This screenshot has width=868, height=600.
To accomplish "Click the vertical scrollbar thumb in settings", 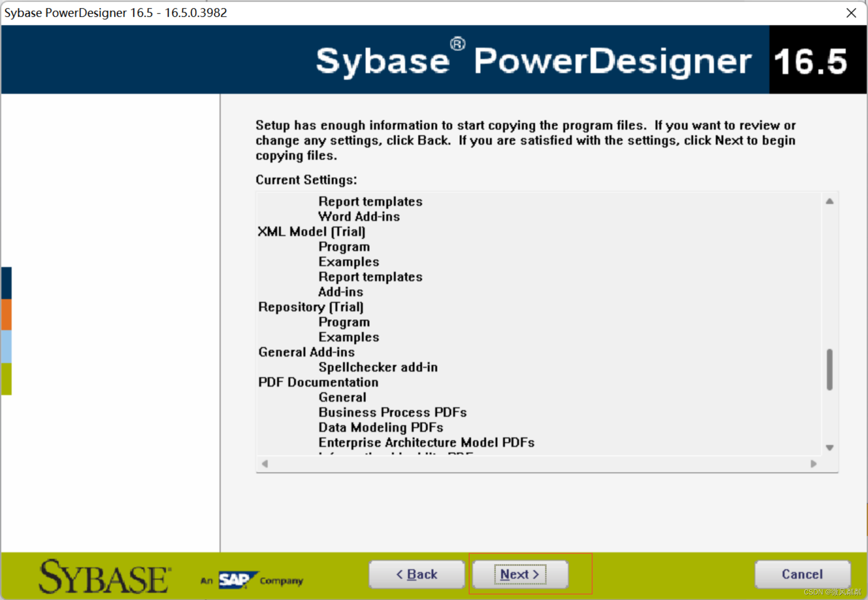I will (830, 369).
